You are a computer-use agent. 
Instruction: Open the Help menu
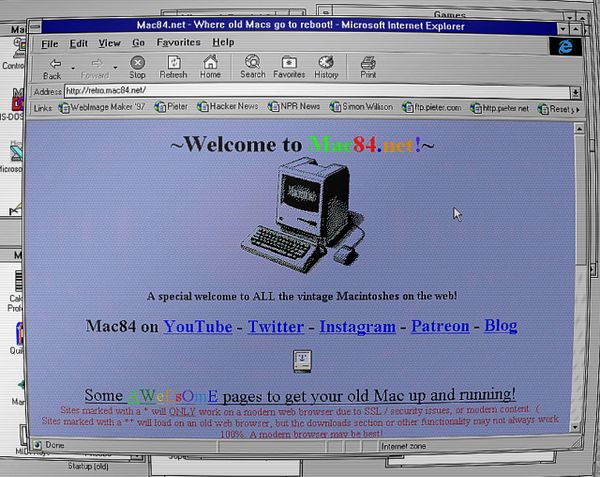pos(223,42)
